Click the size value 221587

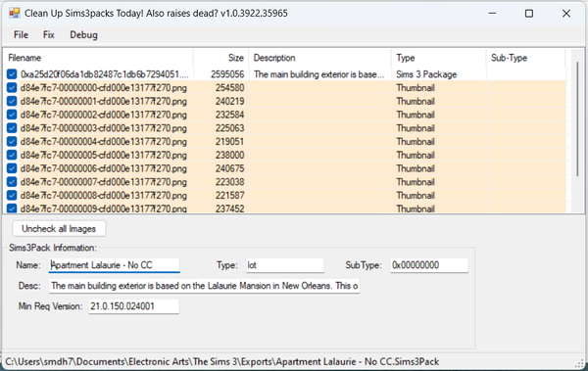tap(229, 195)
